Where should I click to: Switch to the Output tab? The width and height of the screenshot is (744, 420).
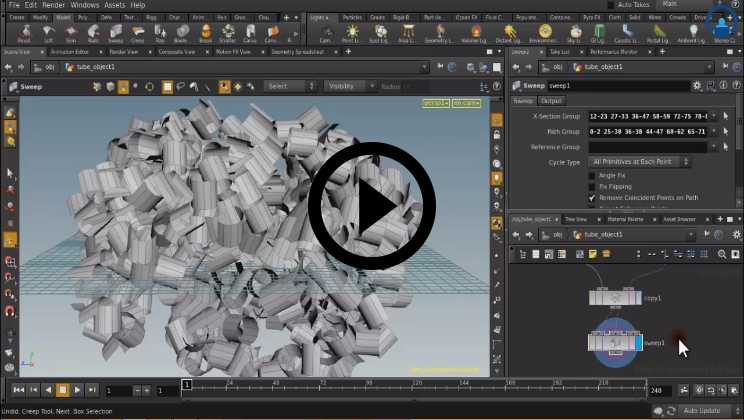(x=552, y=101)
